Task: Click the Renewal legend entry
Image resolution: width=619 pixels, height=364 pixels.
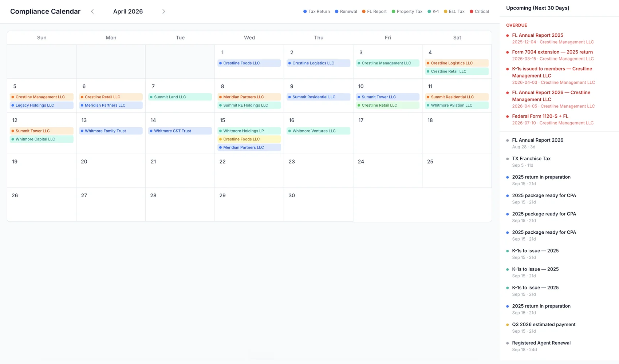Action: click(346, 12)
